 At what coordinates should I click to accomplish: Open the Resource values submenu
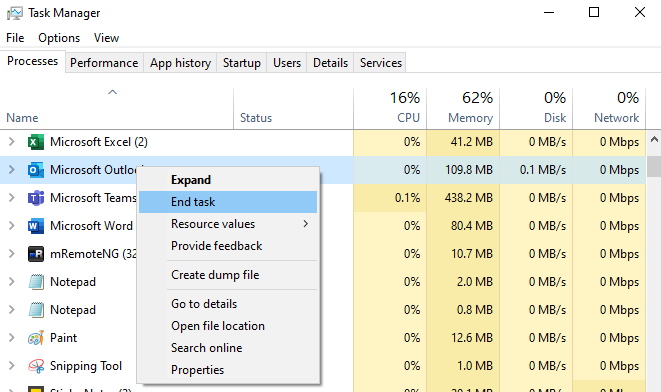click(x=228, y=224)
